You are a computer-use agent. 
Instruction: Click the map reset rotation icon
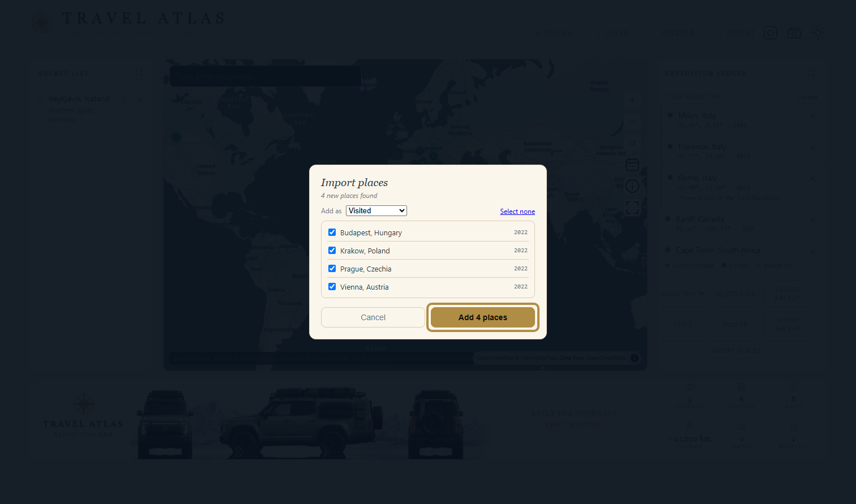tap(632, 143)
